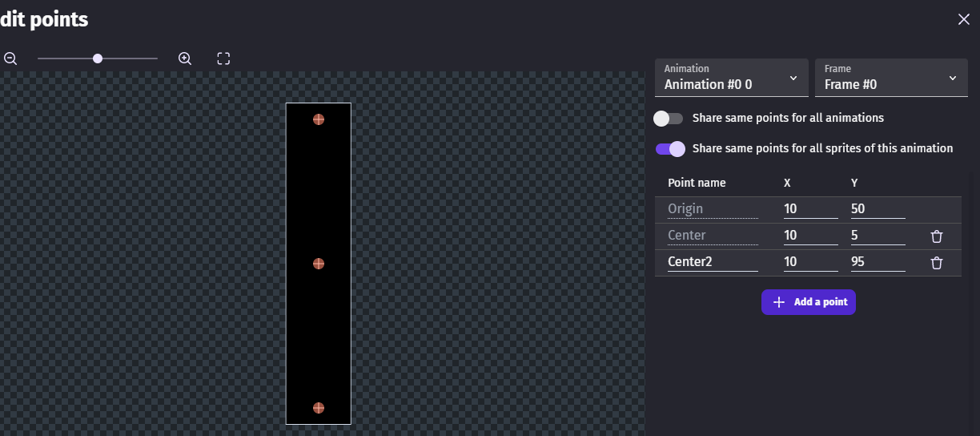Enable share same points for all animations
980x436 pixels.
point(669,119)
